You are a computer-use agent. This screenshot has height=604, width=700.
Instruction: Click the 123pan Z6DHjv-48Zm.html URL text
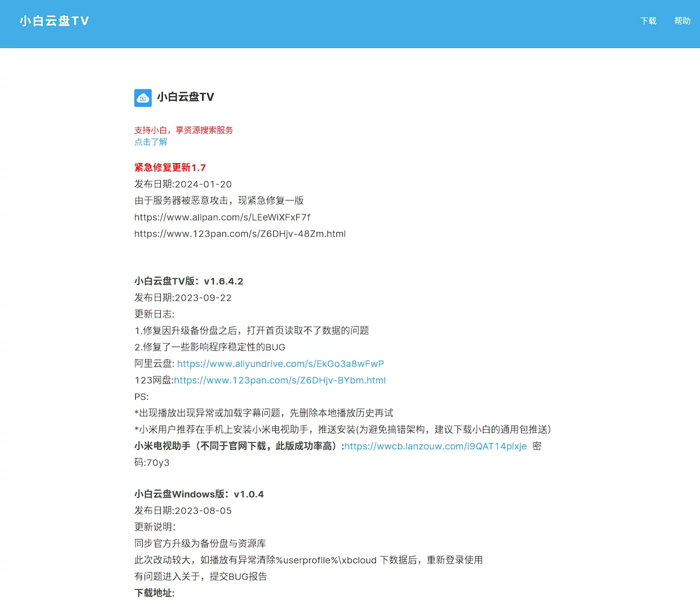pos(240,234)
